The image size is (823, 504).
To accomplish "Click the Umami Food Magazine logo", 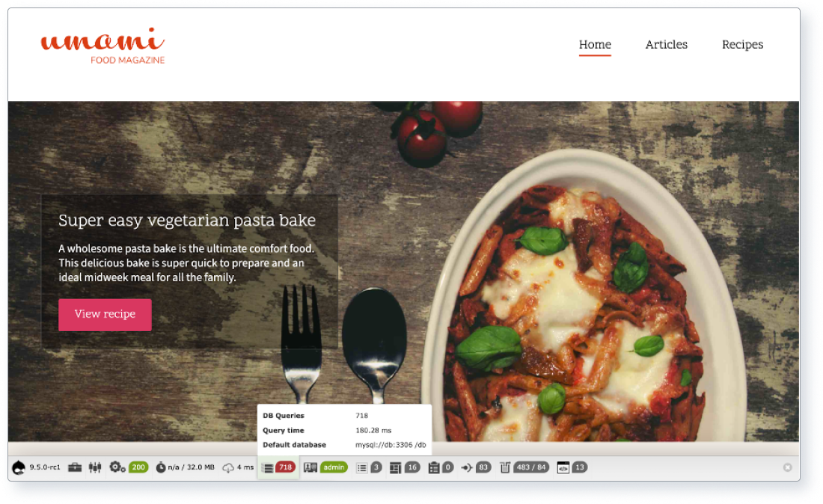I will coord(103,46).
